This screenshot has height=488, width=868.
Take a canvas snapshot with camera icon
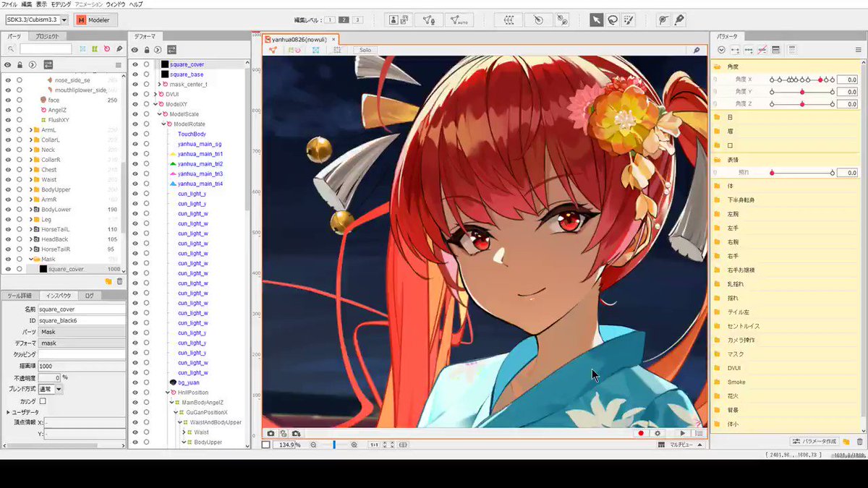[271, 433]
